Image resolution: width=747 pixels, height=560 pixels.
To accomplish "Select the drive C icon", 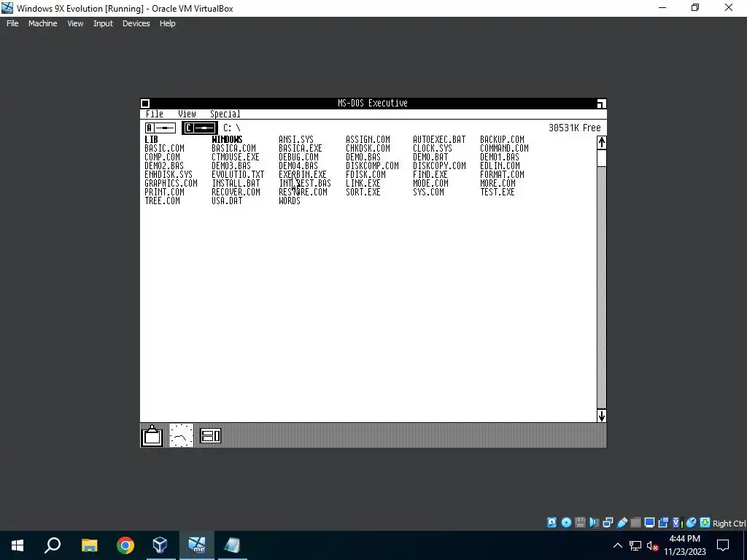I will pyautogui.click(x=200, y=128).
